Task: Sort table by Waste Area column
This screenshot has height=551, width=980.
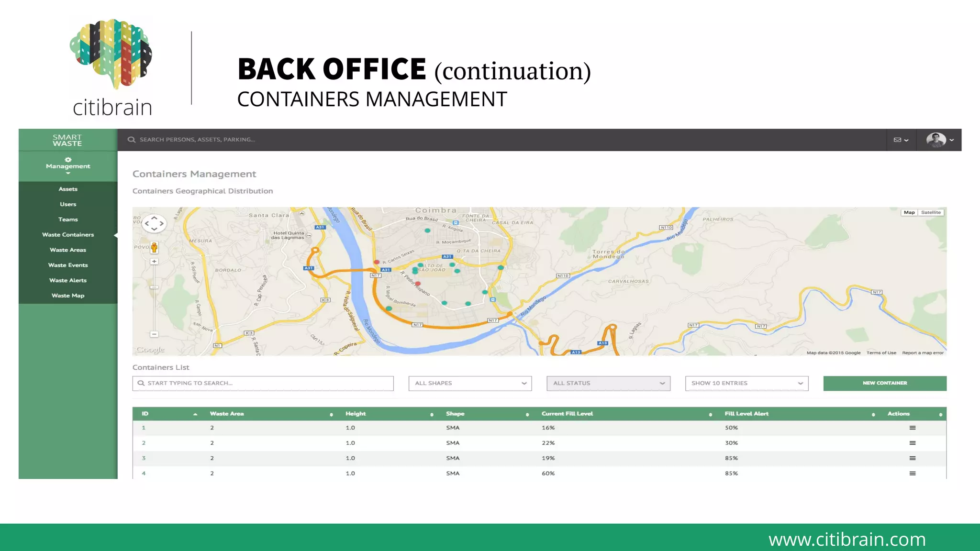Action: click(331, 414)
